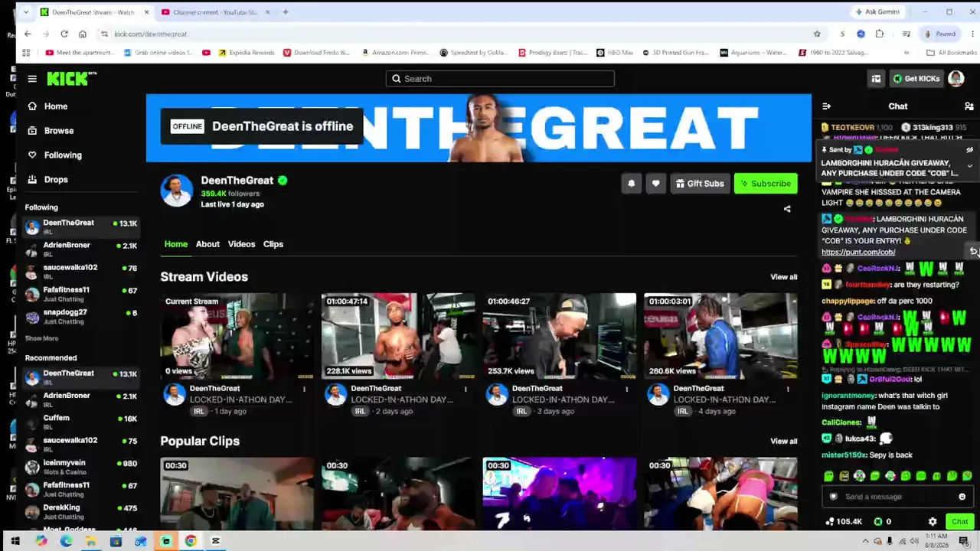Open options menu for the 3 days ago video
This screenshot has width=980, height=551.
pyautogui.click(x=626, y=390)
